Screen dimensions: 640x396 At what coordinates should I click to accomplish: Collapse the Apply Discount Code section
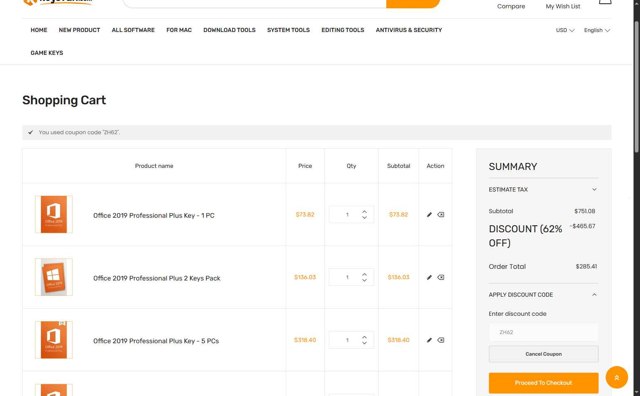[543, 295]
